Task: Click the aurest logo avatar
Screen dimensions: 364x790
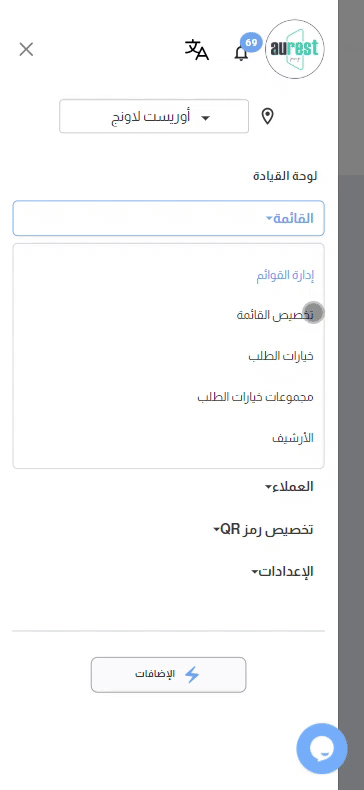Action: pos(295,49)
